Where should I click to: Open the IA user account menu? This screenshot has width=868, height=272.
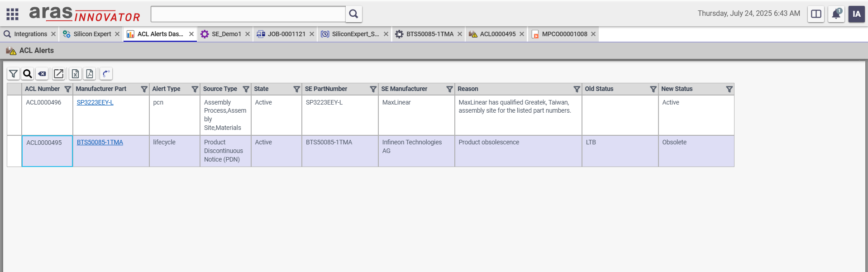[857, 14]
